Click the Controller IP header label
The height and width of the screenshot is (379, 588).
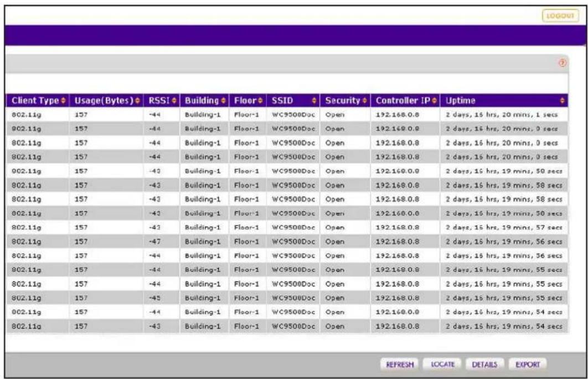403,100
